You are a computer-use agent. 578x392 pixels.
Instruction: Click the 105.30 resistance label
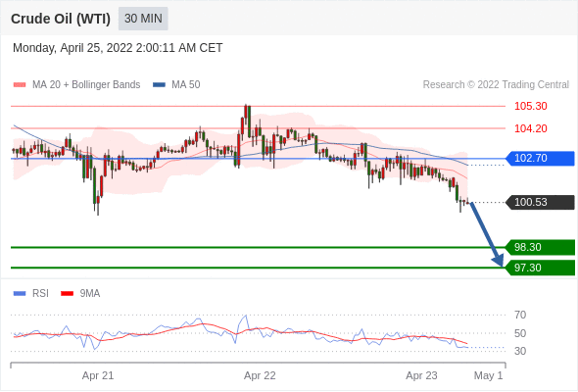(530, 106)
